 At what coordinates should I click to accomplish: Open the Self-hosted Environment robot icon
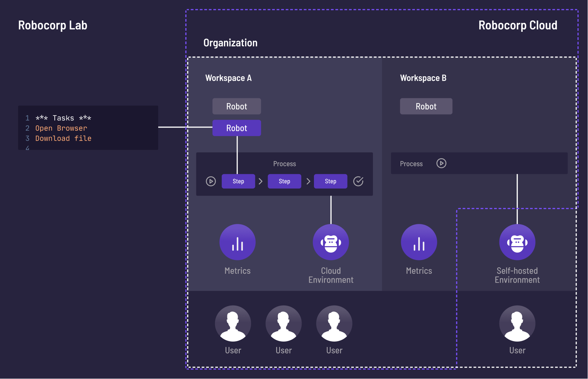[517, 242]
